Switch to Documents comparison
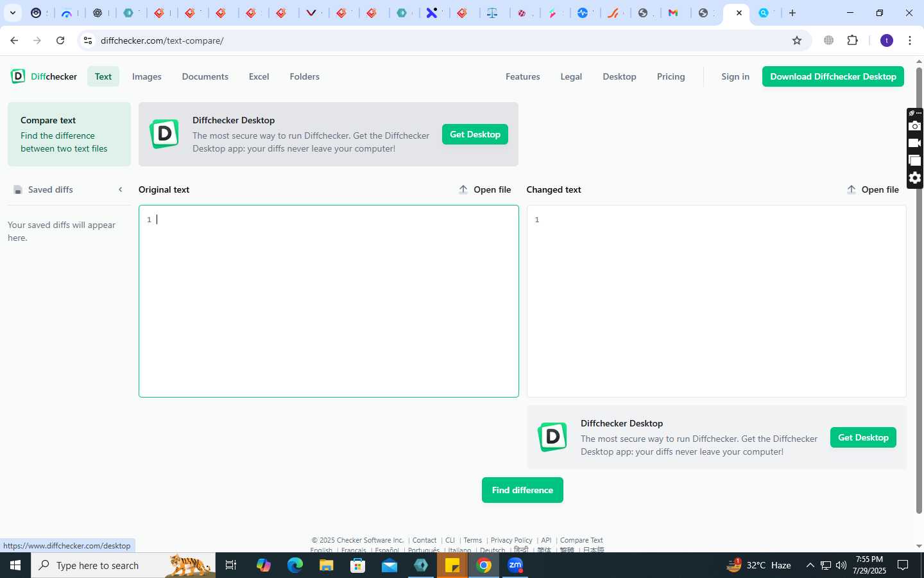Image resolution: width=924 pixels, height=578 pixels. 205,76
